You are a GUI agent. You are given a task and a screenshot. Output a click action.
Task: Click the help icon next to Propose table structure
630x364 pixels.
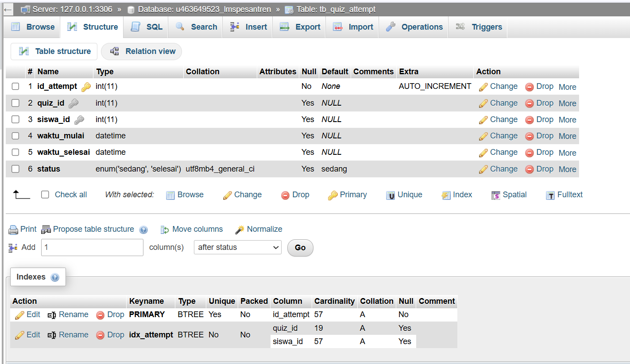tap(143, 230)
